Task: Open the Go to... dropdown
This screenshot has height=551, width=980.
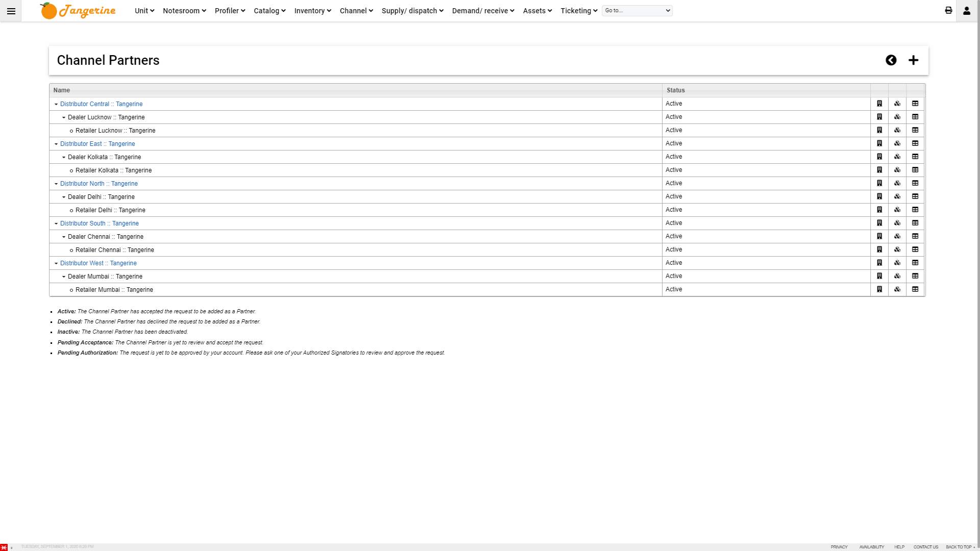Action: coord(637,11)
